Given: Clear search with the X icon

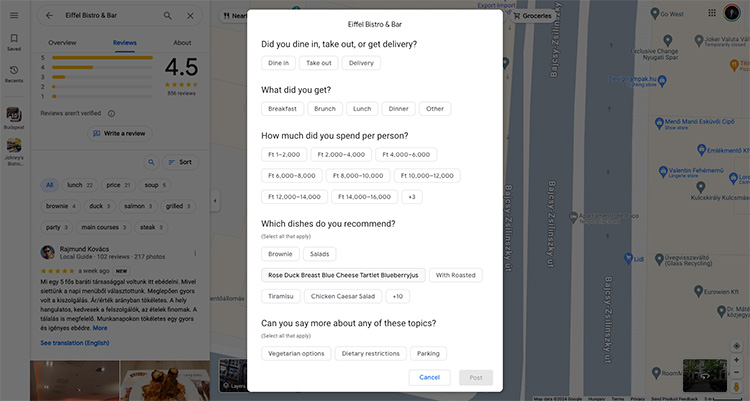Looking at the screenshot, I should point(190,15).
